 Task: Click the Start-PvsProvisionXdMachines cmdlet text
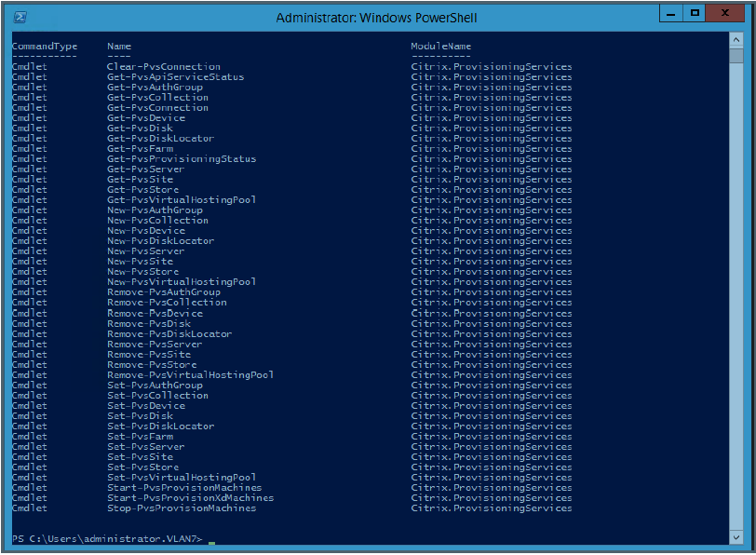pos(190,498)
